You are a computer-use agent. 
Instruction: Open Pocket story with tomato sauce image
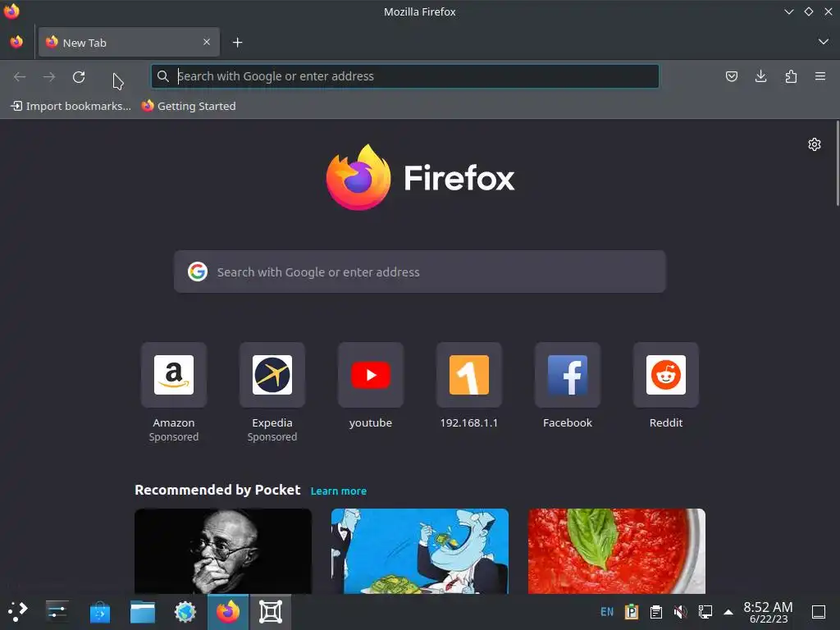(x=617, y=550)
